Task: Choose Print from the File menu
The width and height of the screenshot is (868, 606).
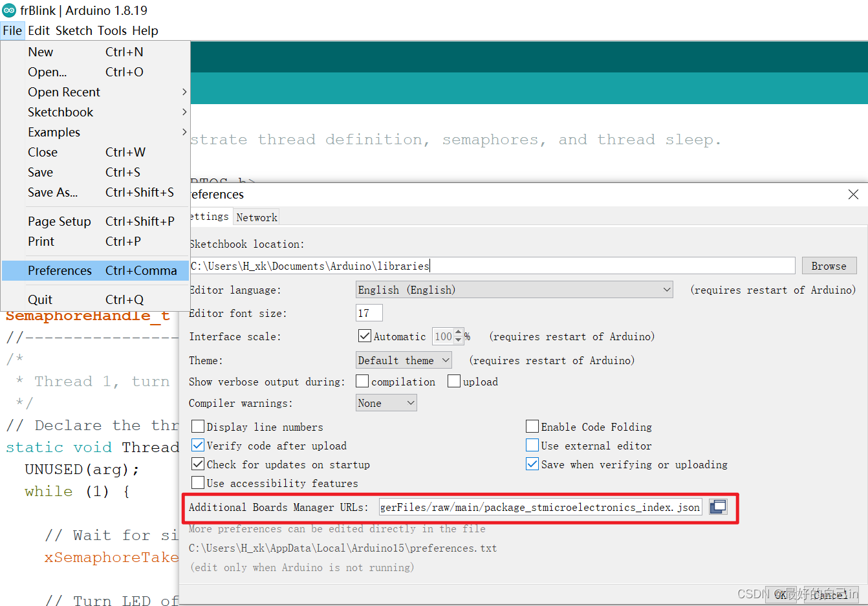Action: coord(95,241)
